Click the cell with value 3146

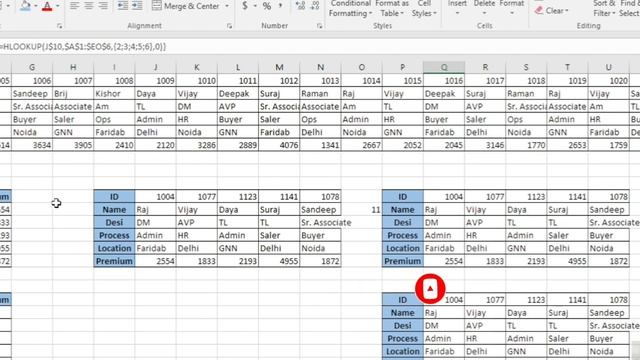(485, 145)
